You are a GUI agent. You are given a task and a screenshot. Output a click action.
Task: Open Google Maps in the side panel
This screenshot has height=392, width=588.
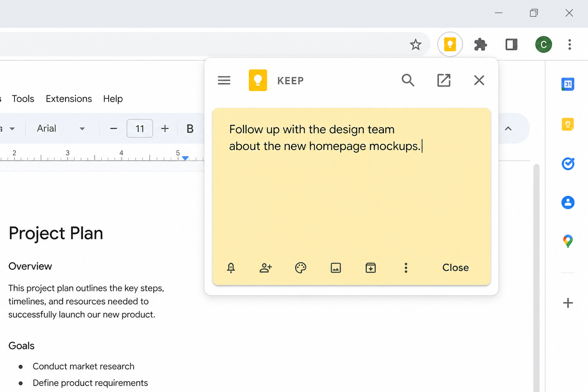pos(568,241)
